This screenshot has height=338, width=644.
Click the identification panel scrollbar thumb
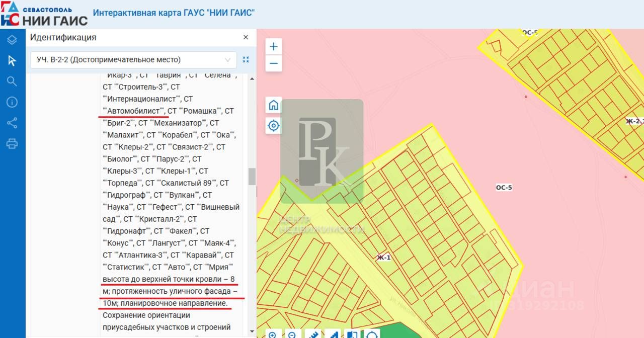pyautogui.click(x=252, y=177)
